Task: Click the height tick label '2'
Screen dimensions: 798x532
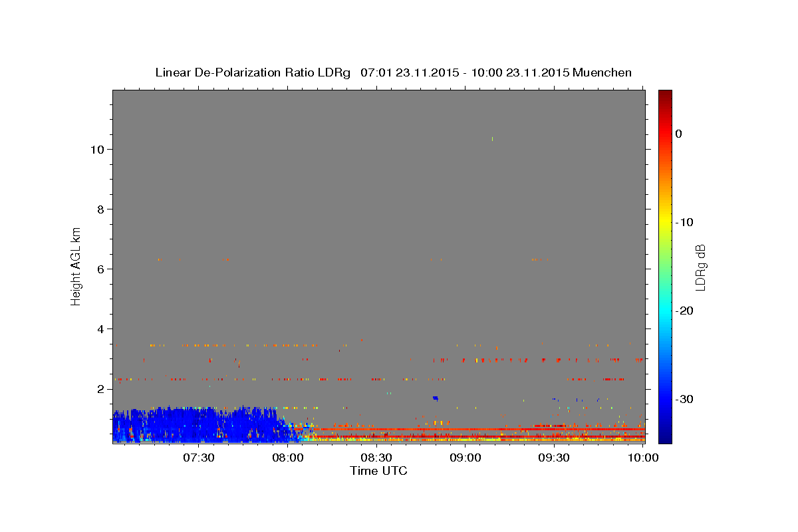Action: click(101, 389)
